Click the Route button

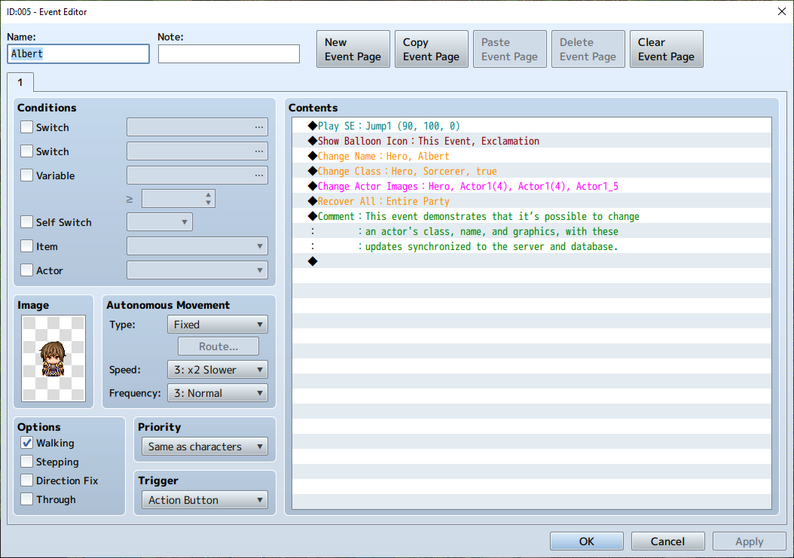coord(218,346)
